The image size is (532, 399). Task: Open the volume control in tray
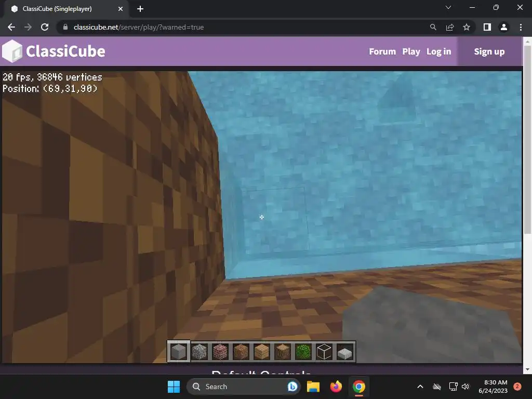click(x=465, y=387)
